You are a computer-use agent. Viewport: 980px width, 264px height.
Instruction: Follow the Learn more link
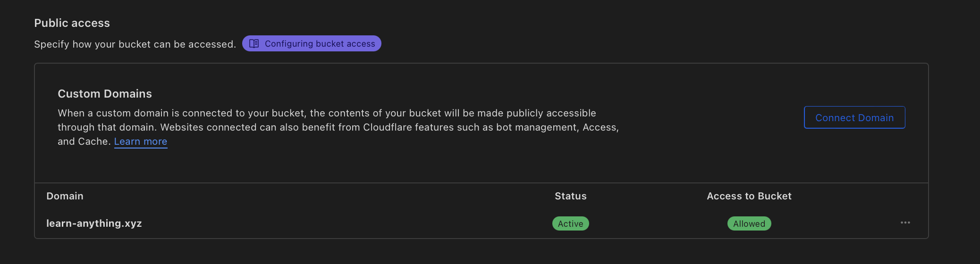pos(141,141)
